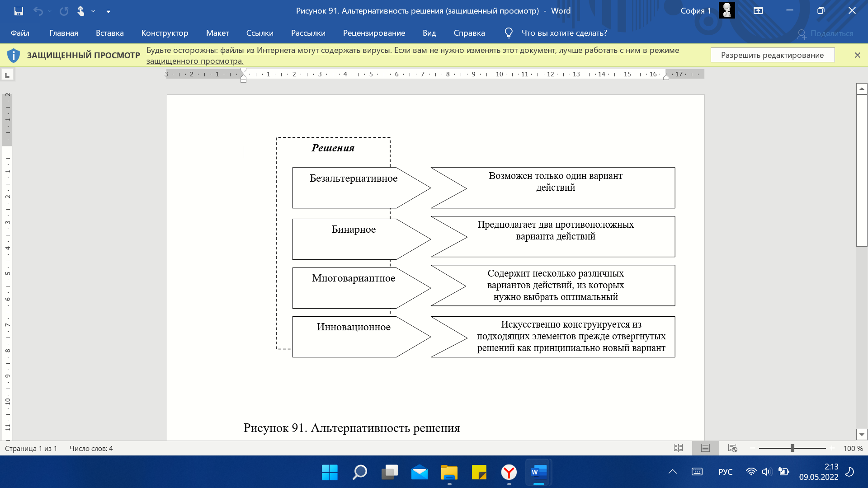Click the zoom out minus button

point(752,448)
